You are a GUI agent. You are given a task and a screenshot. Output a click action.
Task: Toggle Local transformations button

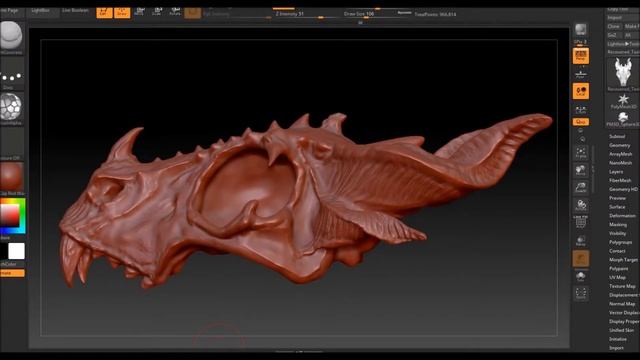point(580,91)
